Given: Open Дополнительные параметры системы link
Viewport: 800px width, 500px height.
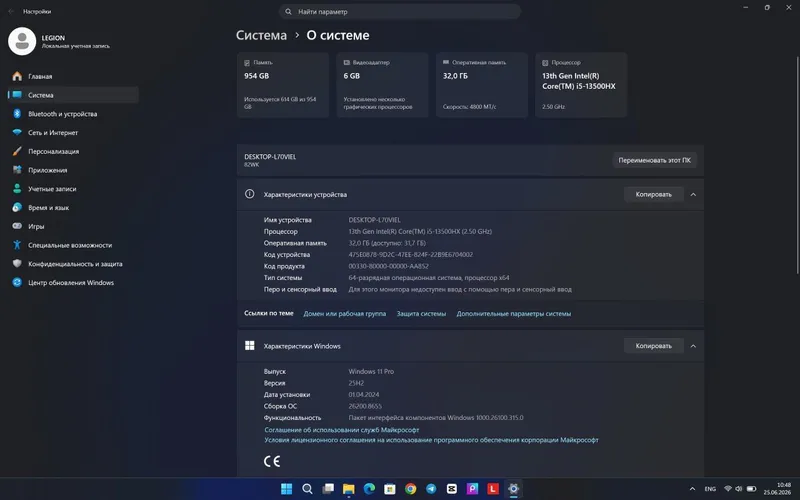Looking at the screenshot, I should tap(513, 314).
